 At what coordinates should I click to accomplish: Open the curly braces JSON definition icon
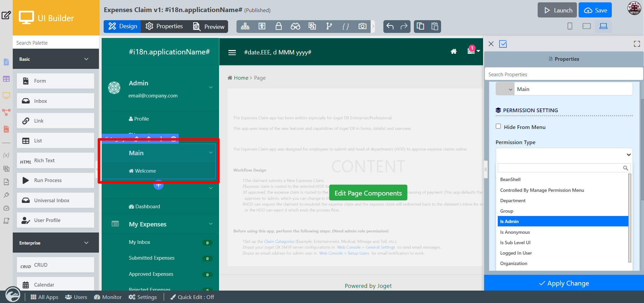pyautogui.click(x=346, y=26)
